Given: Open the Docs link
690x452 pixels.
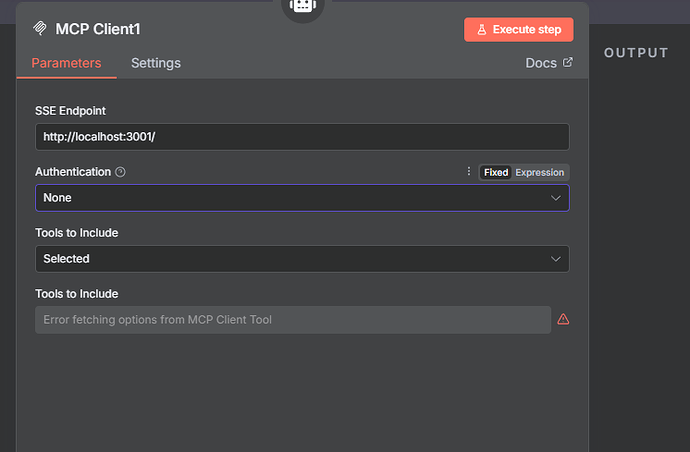Looking at the screenshot, I should coord(541,63).
